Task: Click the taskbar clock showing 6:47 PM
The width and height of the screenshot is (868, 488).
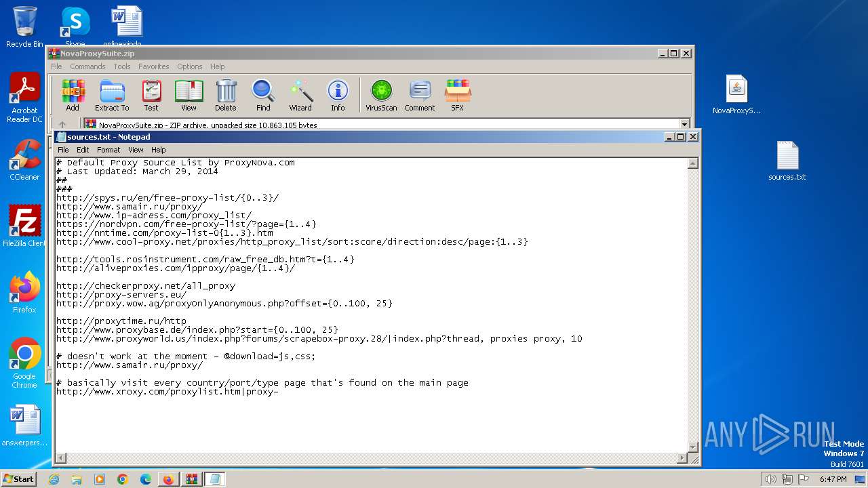Action: pyautogui.click(x=833, y=479)
